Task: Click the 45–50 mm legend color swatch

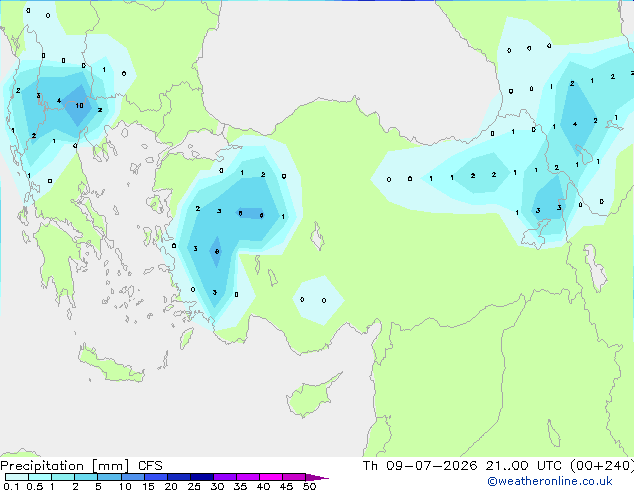Action: (294, 477)
